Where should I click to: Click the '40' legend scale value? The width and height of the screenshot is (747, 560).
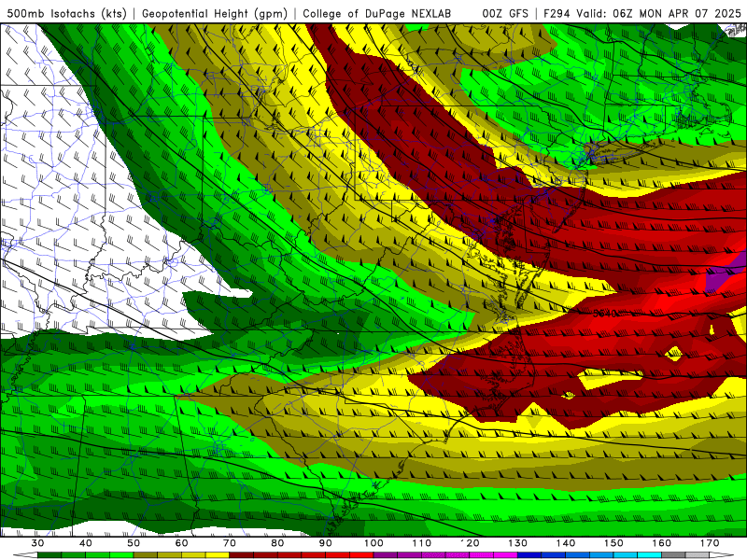[86, 543]
